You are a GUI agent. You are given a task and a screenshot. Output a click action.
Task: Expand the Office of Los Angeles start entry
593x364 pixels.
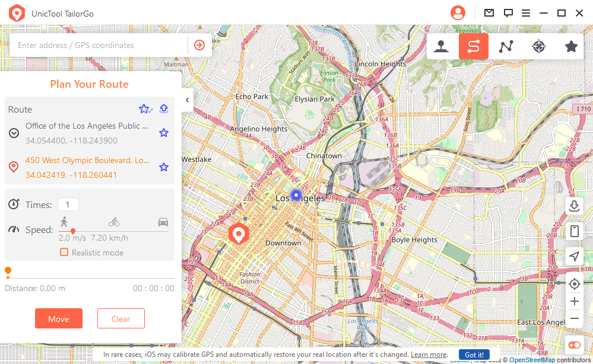14,133
